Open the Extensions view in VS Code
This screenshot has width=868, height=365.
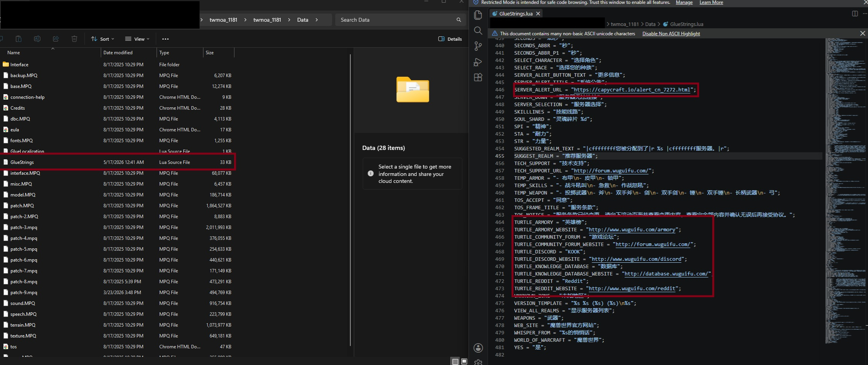click(478, 77)
